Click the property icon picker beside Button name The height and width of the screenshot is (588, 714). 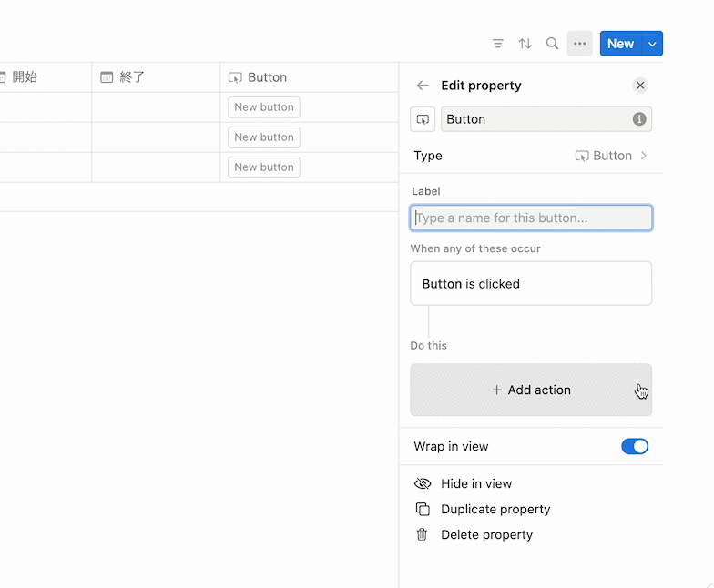coord(423,119)
